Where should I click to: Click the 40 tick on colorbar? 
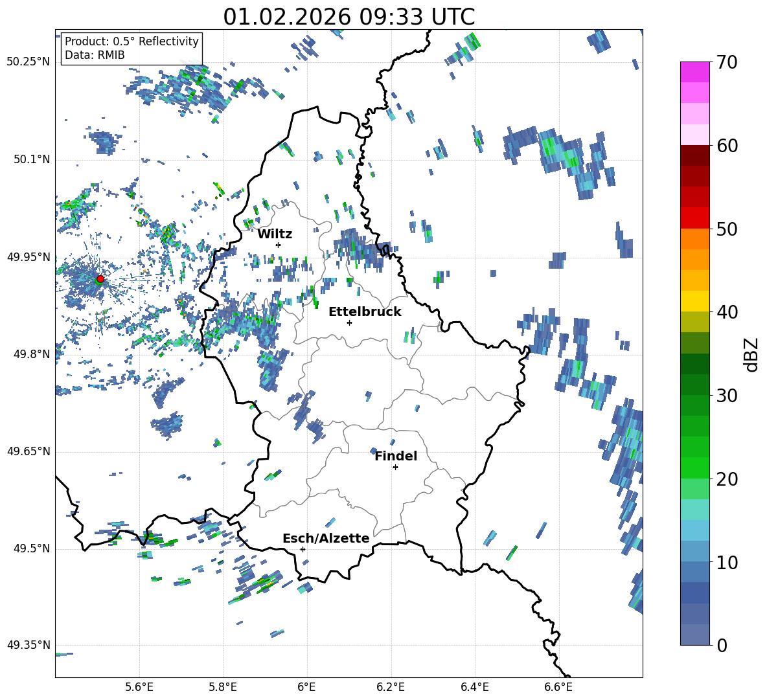727,312
